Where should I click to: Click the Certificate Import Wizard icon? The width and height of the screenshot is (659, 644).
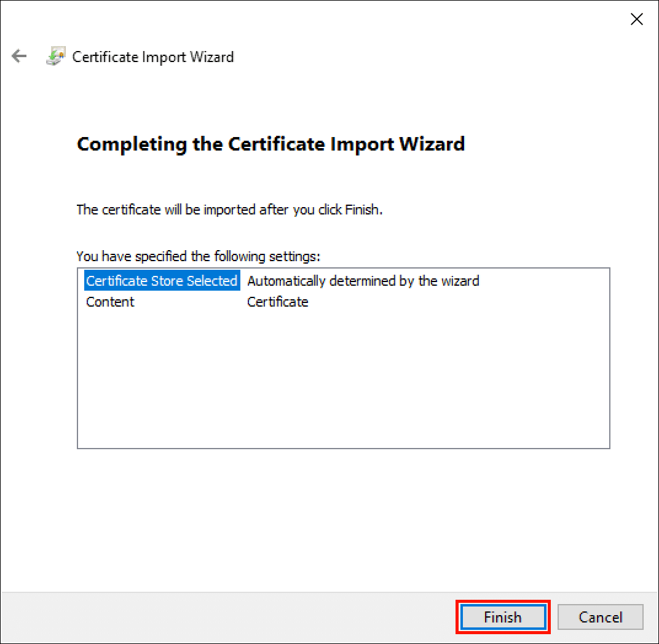[56, 57]
